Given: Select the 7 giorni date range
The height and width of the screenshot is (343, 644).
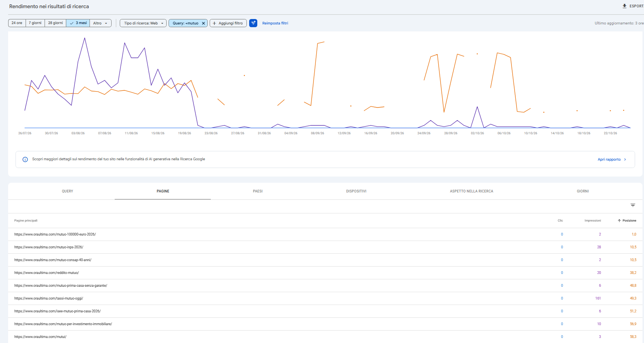Looking at the screenshot, I should tap(35, 23).
